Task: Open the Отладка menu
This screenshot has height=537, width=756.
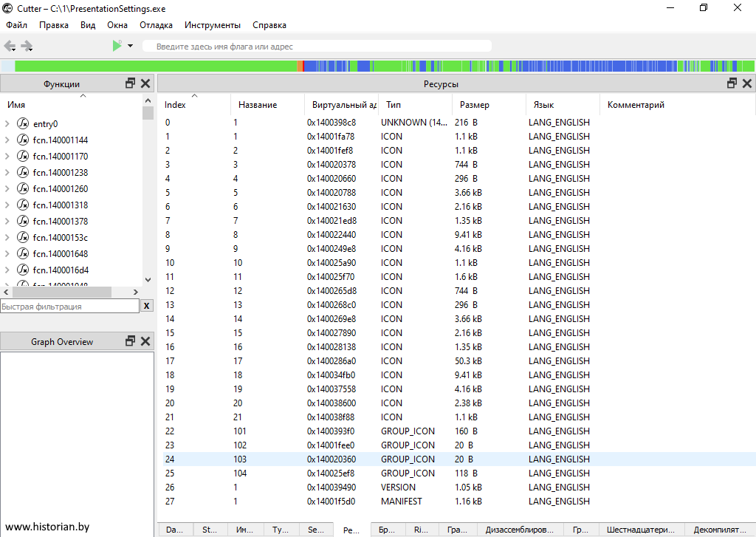Action: point(156,25)
